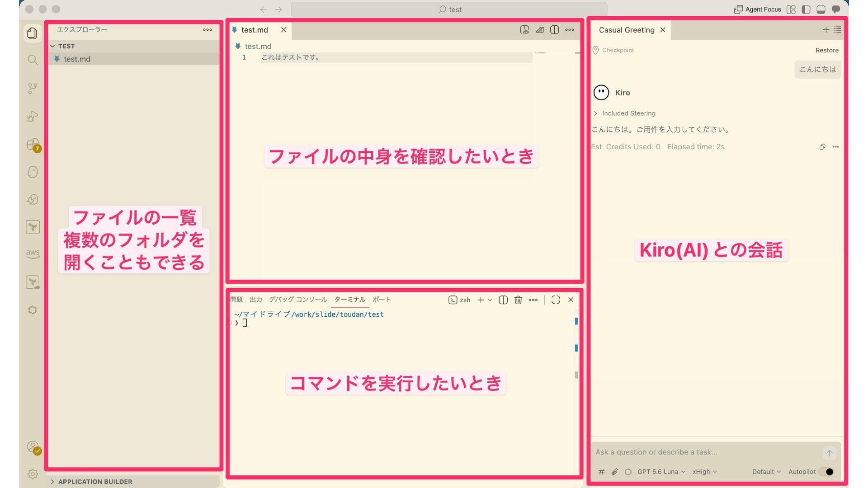
Task: Start a new chat session with plus icon
Action: (x=826, y=30)
